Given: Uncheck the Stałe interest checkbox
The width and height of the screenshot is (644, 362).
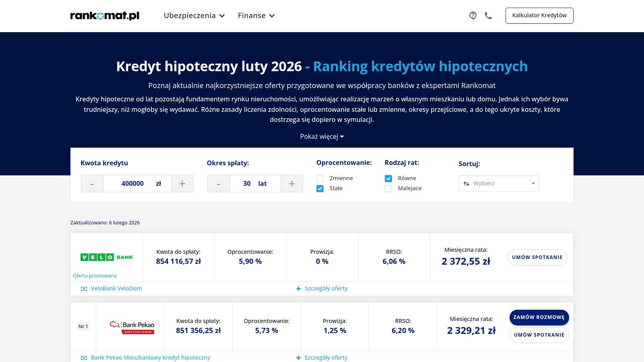Looking at the screenshot, I should [320, 189].
